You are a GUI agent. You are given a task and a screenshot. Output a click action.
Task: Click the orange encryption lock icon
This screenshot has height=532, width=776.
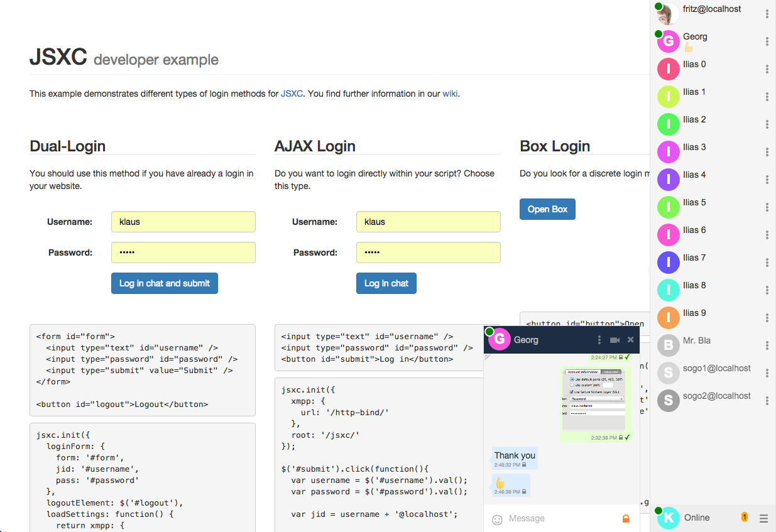(625, 519)
